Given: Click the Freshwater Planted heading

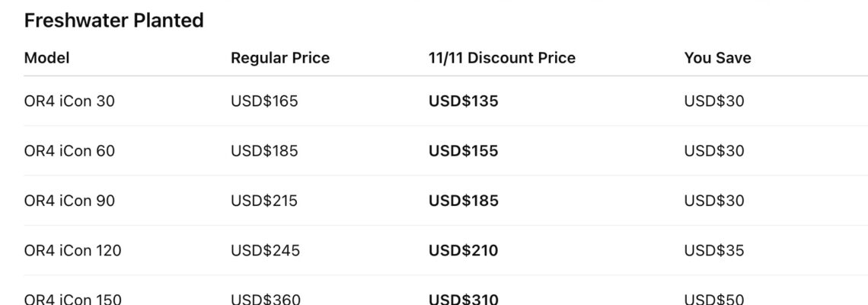Looking at the screenshot, I should tap(114, 21).
